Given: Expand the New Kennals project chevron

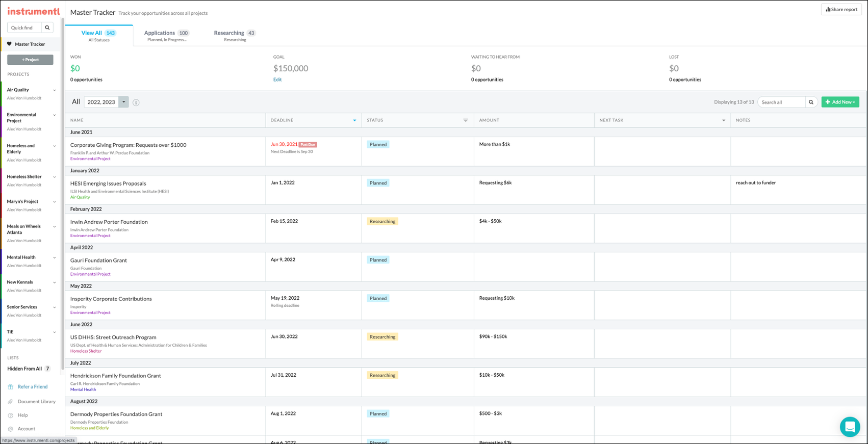Looking at the screenshot, I should tap(55, 282).
